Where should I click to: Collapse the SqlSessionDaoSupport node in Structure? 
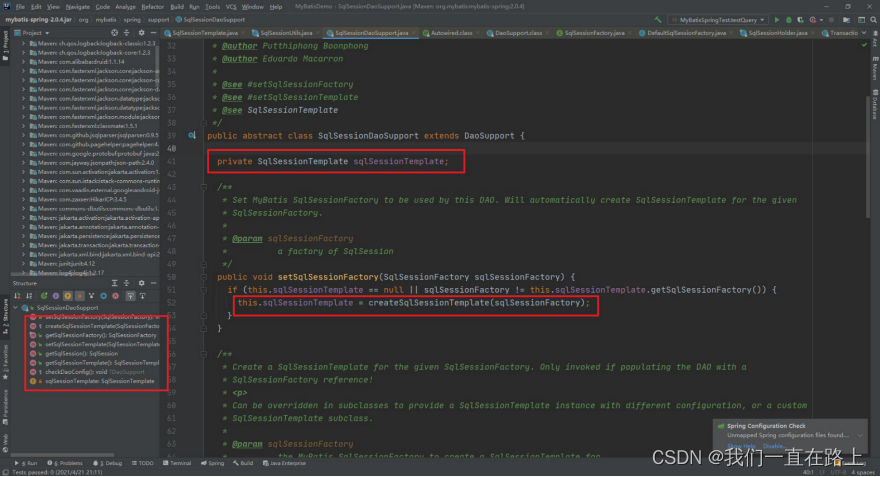pyautogui.click(x=16, y=308)
